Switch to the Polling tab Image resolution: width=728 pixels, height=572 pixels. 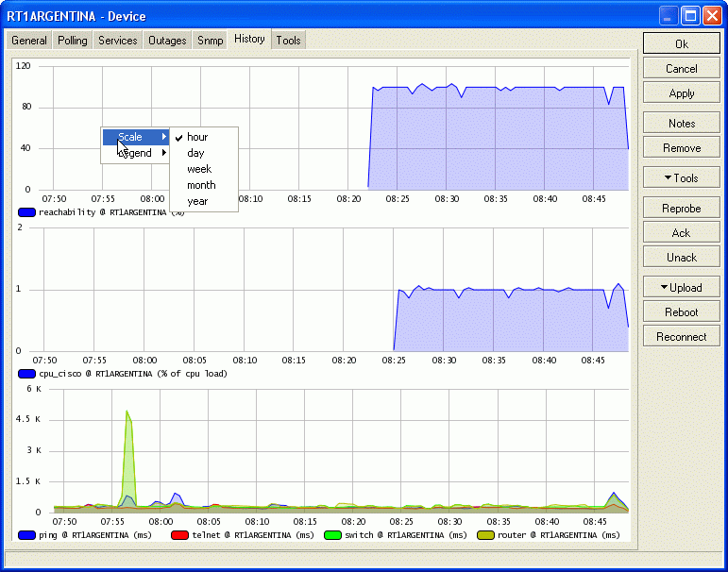[x=73, y=41]
